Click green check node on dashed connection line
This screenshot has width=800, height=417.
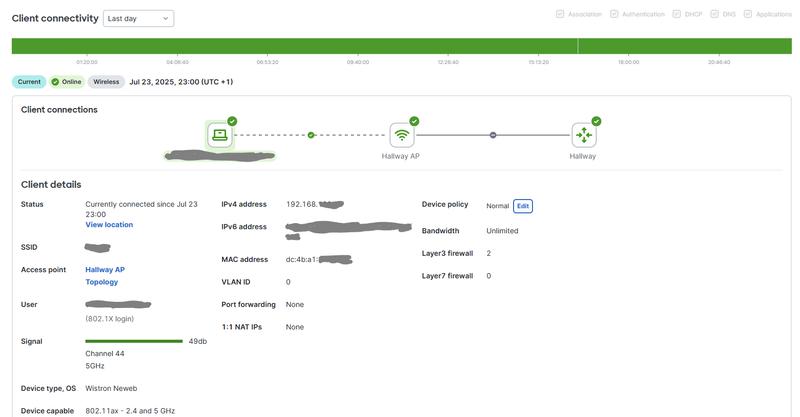pyautogui.click(x=311, y=134)
